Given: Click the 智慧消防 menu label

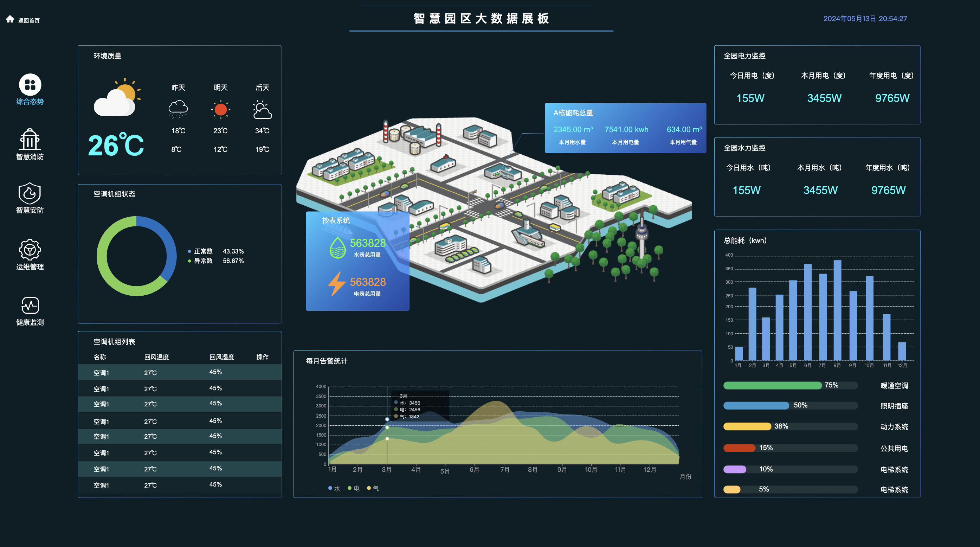Looking at the screenshot, I should click(30, 157).
